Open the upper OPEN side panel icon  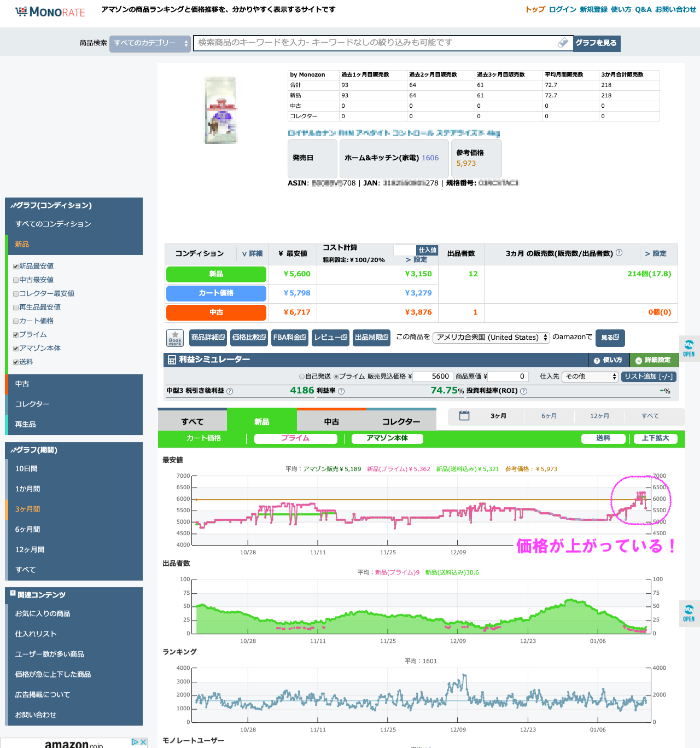[689, 348]
